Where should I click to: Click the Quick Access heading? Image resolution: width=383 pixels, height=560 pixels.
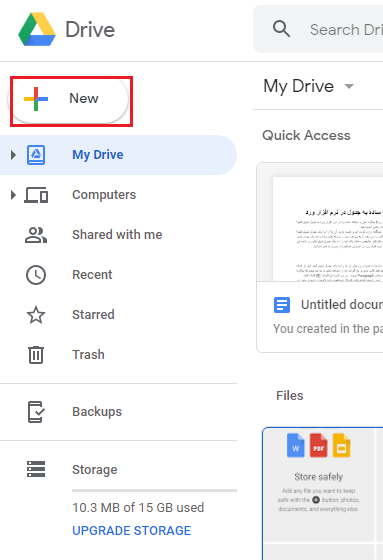coord(306,135)
